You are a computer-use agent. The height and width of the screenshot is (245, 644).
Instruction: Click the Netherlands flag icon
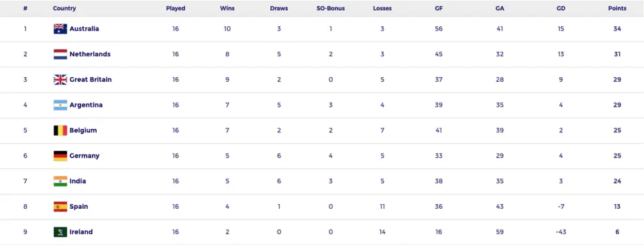(x=60, y=54)
